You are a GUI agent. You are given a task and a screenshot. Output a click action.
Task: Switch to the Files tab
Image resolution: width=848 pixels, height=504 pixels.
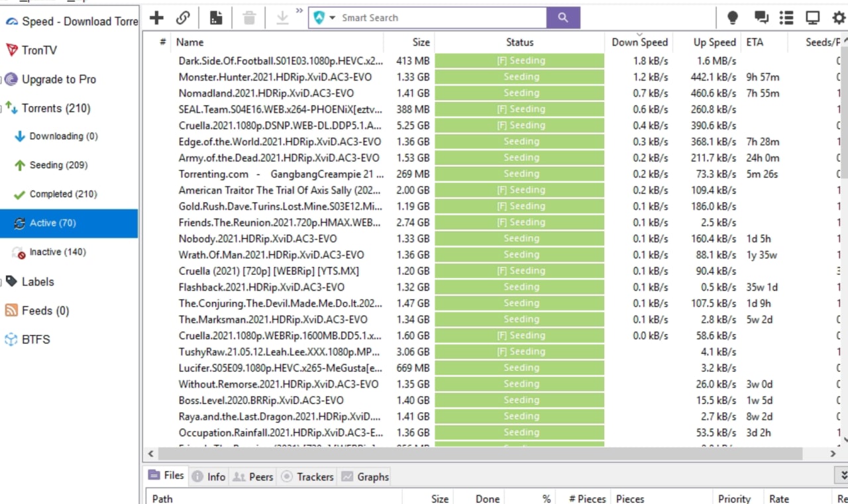166,476
